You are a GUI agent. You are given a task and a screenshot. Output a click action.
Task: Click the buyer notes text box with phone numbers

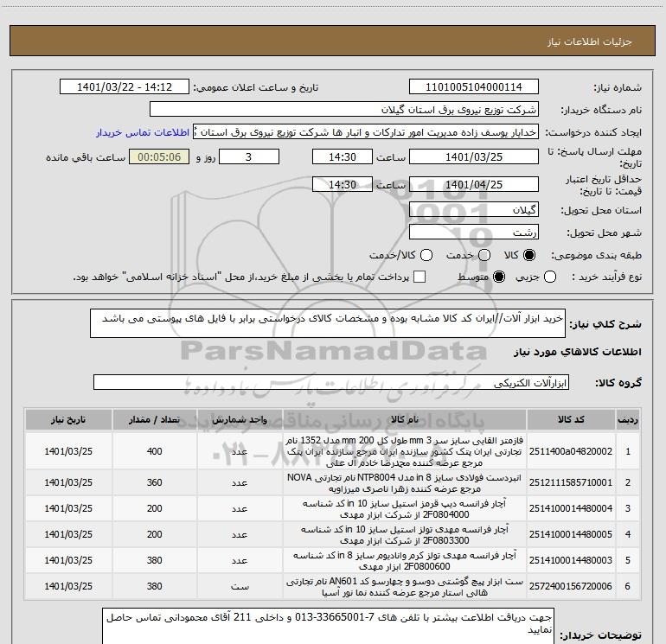tap(328, 627)
